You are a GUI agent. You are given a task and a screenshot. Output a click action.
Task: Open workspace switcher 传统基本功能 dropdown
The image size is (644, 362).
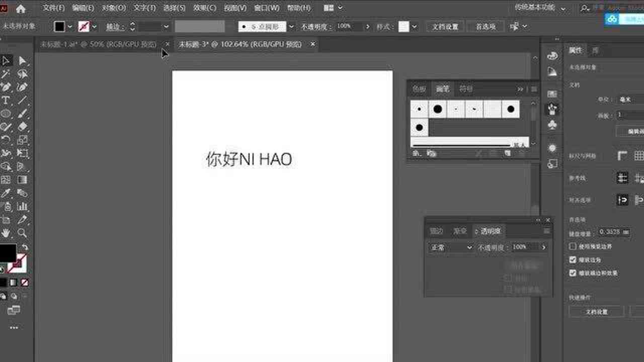pos(540,8)
